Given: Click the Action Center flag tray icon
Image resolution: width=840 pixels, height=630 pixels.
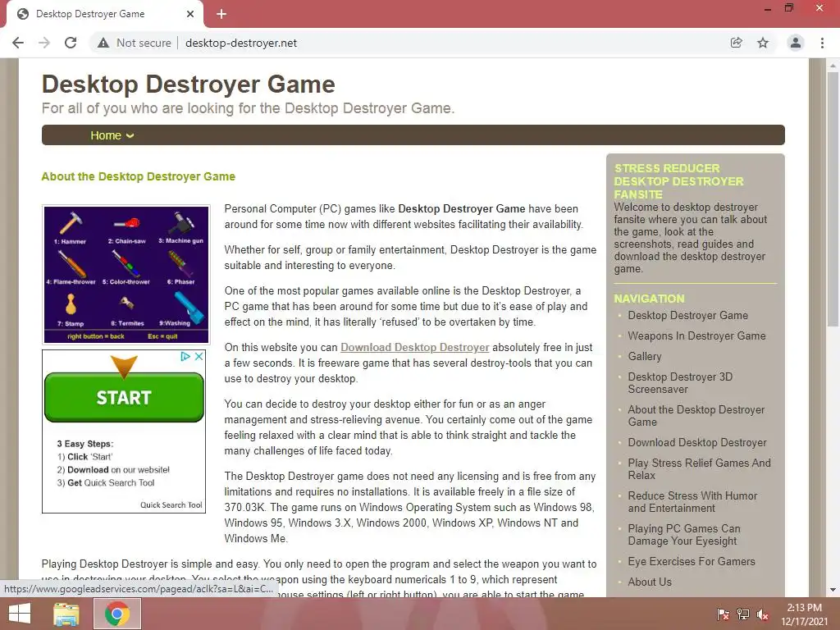Looking at the screenshot, I should 724,614.
